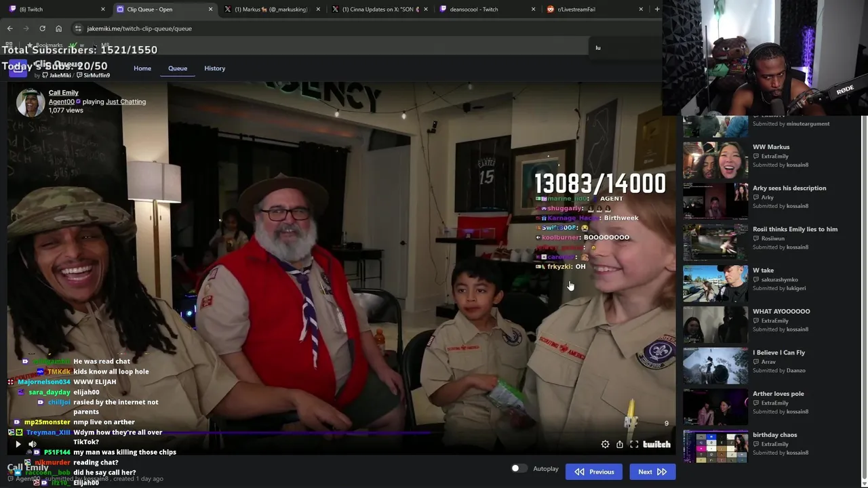The image size is (868, 488).
Task: Select I Believe I Can Fly thumbnail
Action: (715, 365)
